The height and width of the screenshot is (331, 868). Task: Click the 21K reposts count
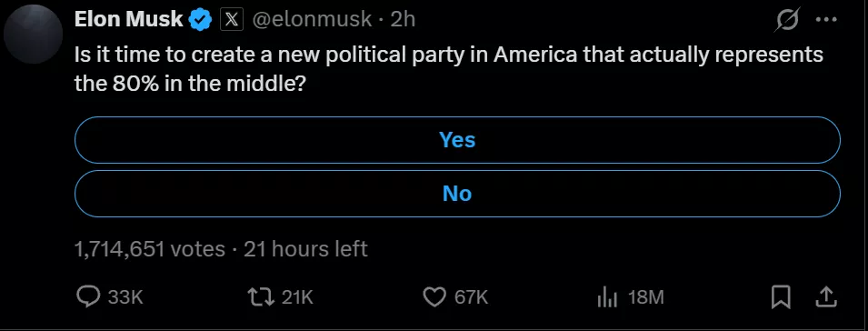pos(298,297)
